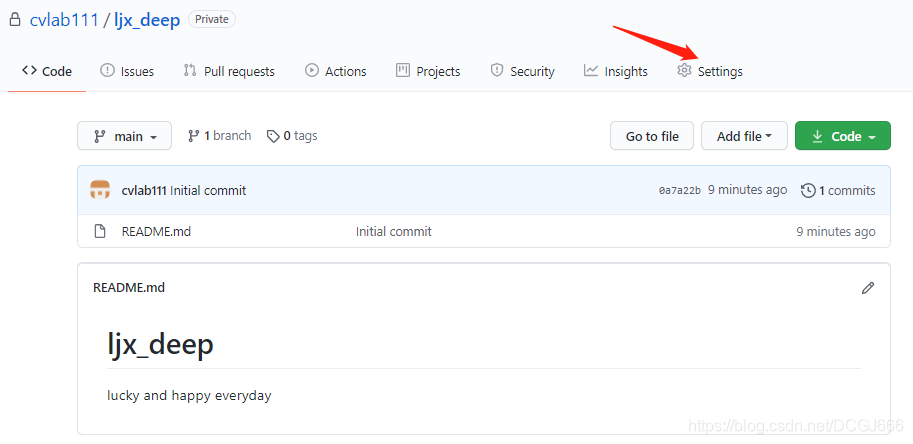
Task: Click the branch icon inside the main button
Action: click(x=100, y=136)
